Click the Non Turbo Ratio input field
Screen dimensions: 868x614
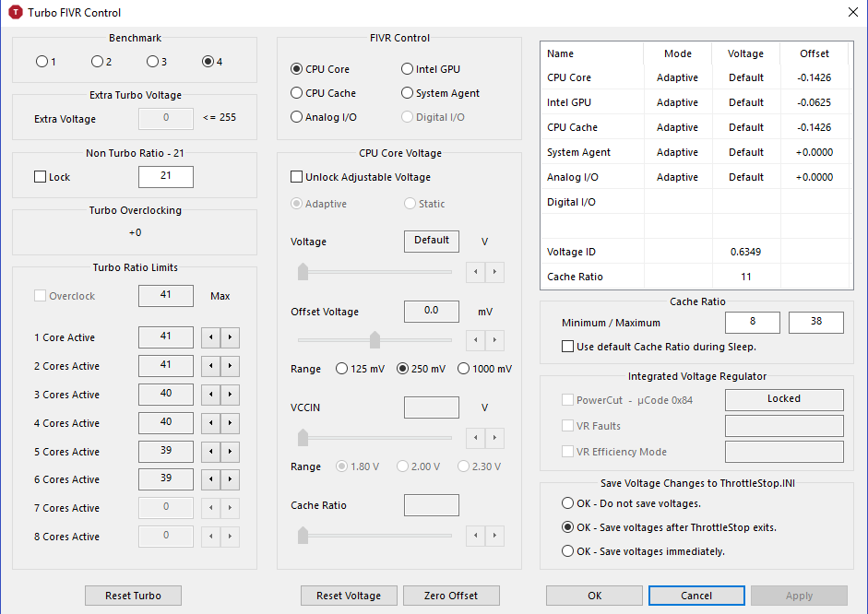coord(166,176)
